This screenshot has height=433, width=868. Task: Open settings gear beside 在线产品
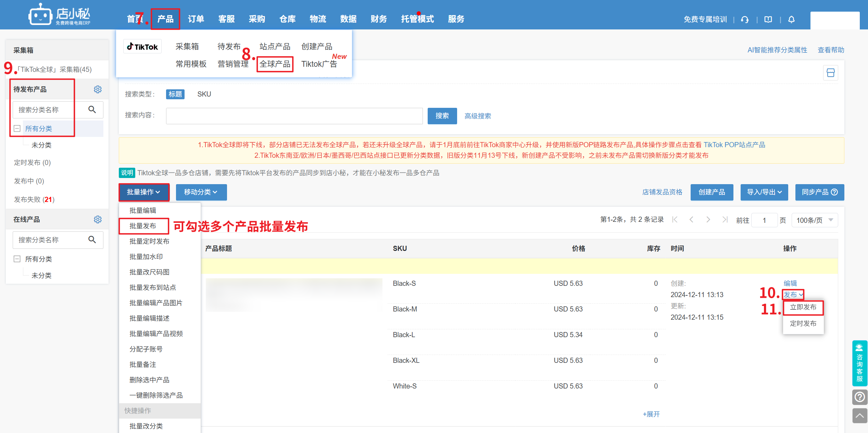(98, 219)
